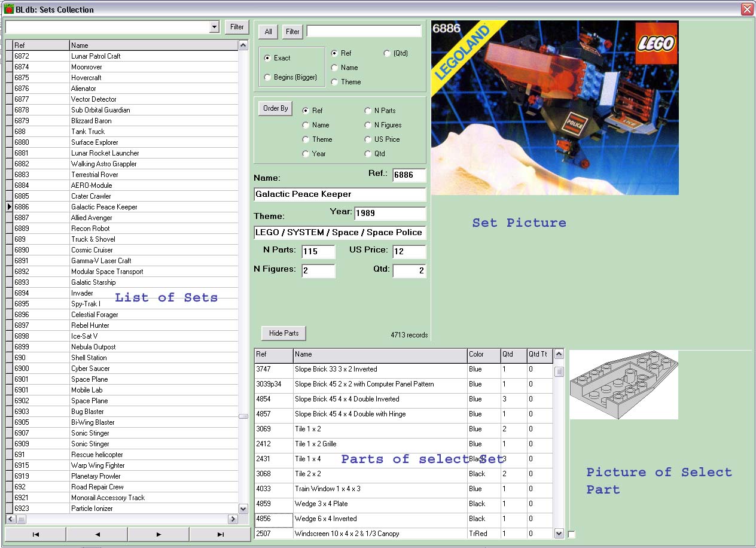Go to the previous record in the sets list
756x548 pixels.
[x=97, y=534]
